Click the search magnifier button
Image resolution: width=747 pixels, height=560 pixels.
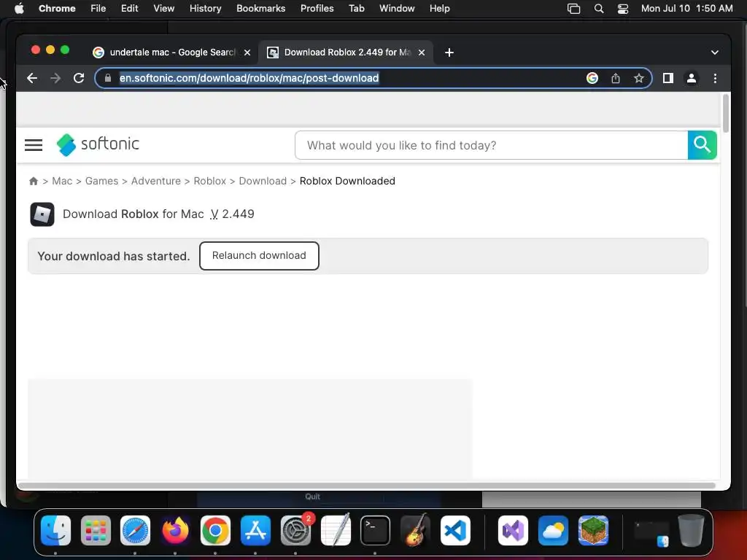click(702, 145)
